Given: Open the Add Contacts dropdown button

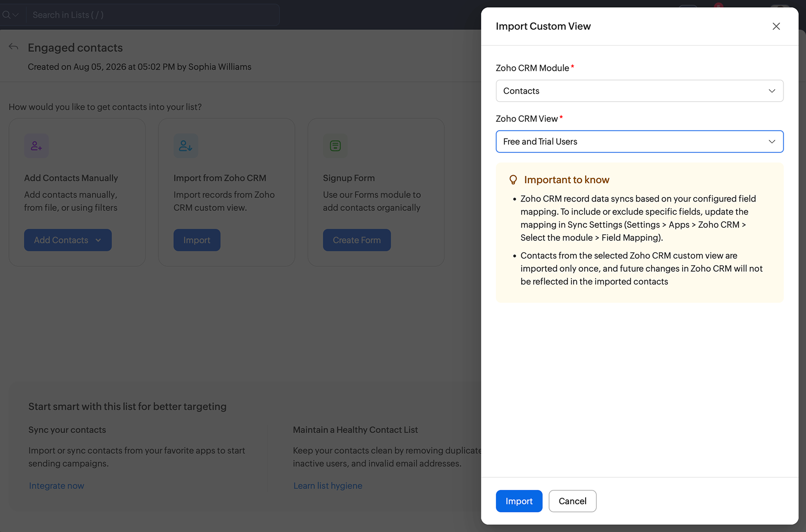Looking at the screenshot, I should coord(68,240).
